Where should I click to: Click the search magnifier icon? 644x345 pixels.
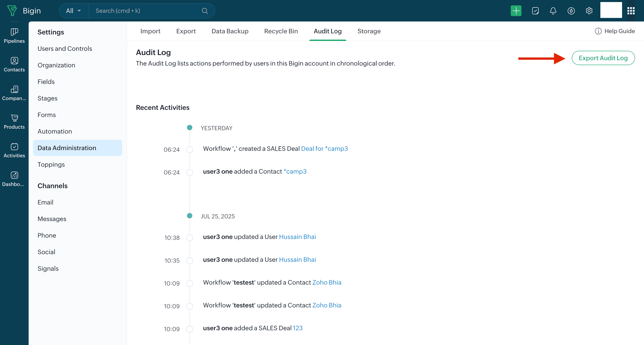(x=205, y=11)
